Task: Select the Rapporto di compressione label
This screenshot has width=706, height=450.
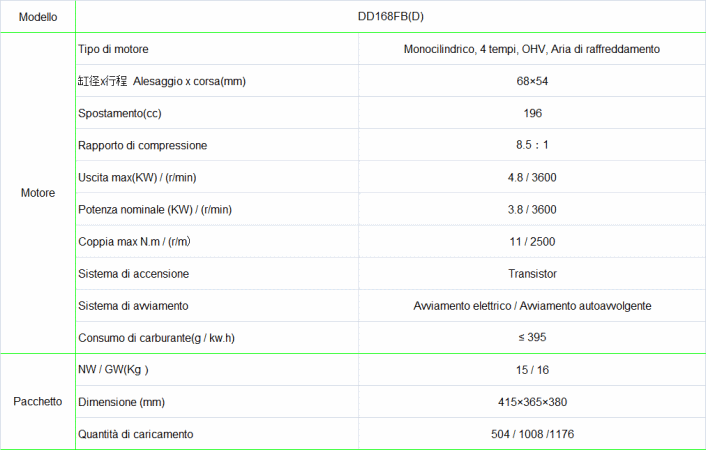Action: pyautogui.click(x=142, y=145)
